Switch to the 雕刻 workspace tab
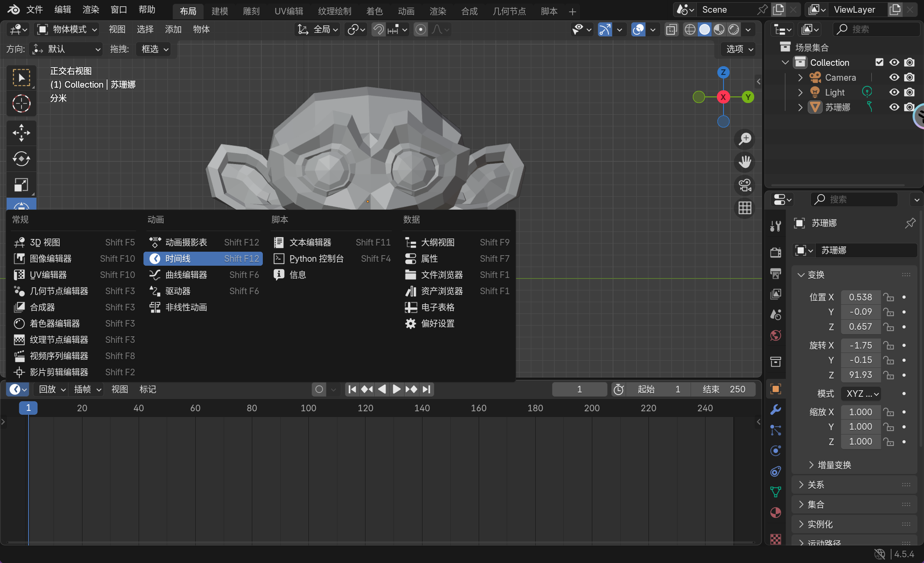The image size is (924, 563). tap(251, 11)
